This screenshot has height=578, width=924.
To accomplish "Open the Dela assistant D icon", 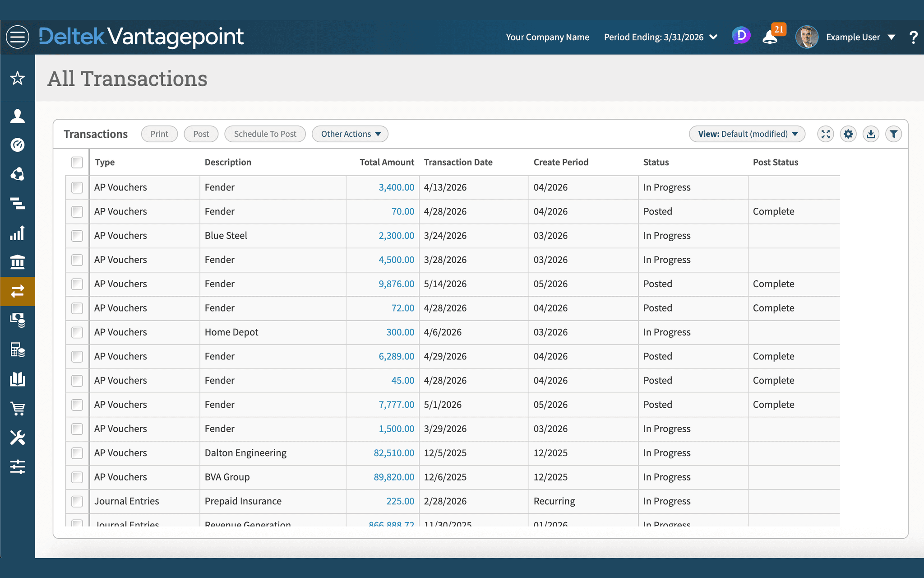I will click(x=741, y=36).
